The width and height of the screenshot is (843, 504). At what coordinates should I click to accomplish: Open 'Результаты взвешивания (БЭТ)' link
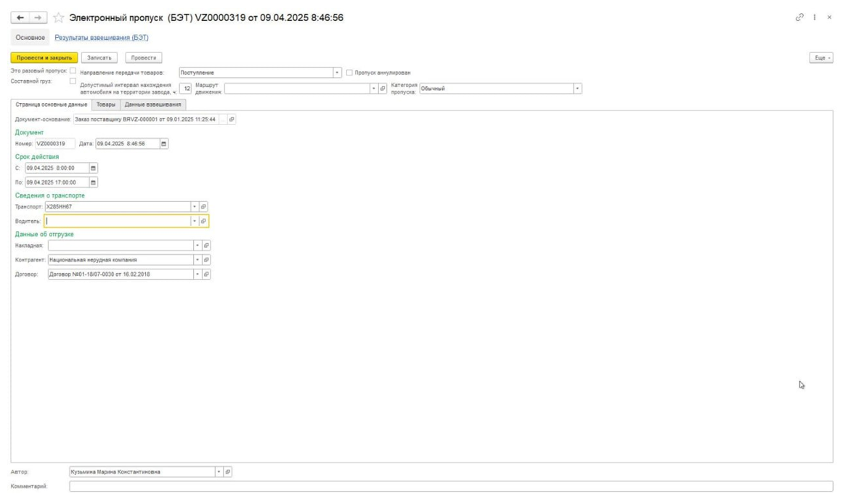102,38
